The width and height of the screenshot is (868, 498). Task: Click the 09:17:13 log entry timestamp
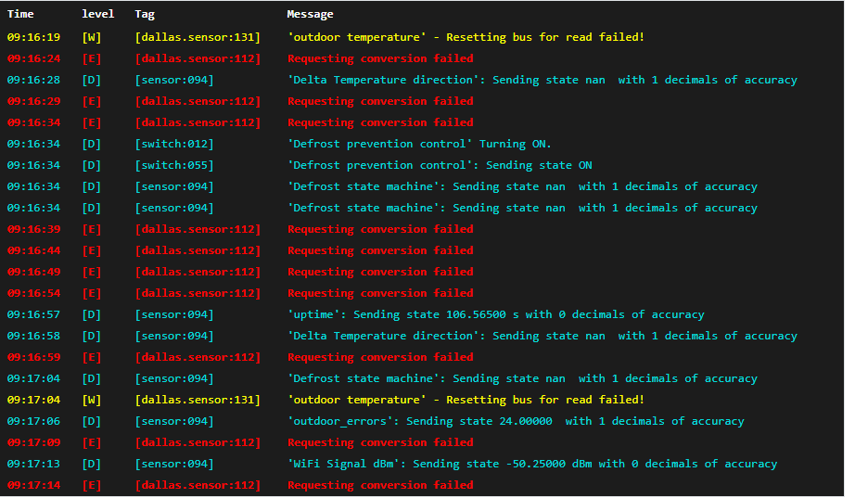pyautogui.click(x=33, y=464)
